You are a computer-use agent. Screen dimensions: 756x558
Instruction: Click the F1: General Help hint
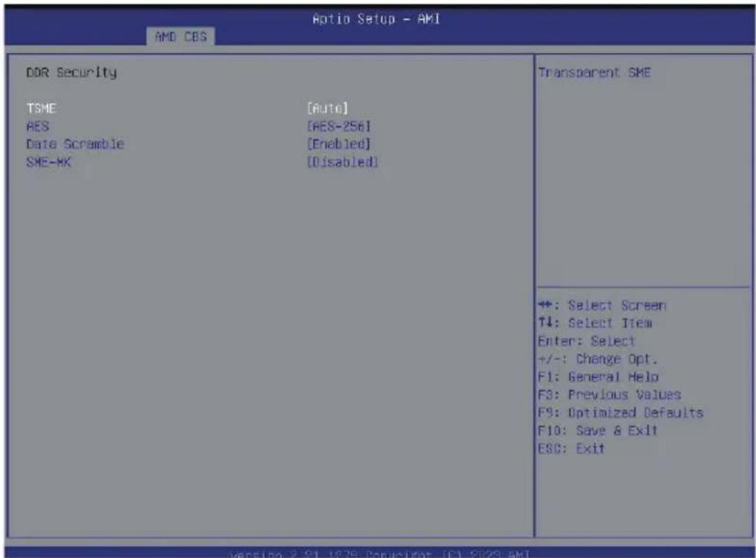point(598,377)
